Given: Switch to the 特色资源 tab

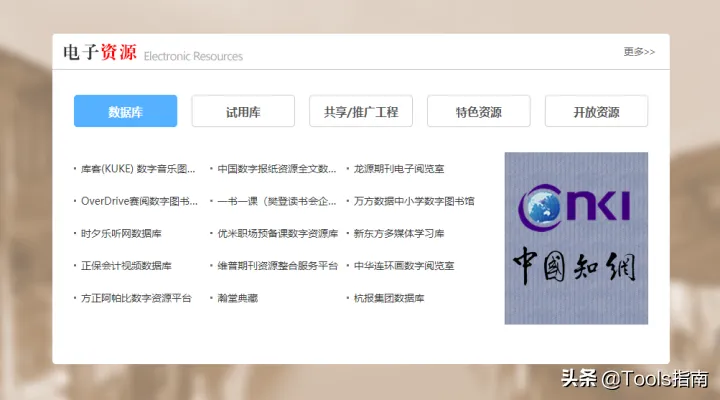Looking at the screenshot, I should pyautogui.click(x=478, y=111).
